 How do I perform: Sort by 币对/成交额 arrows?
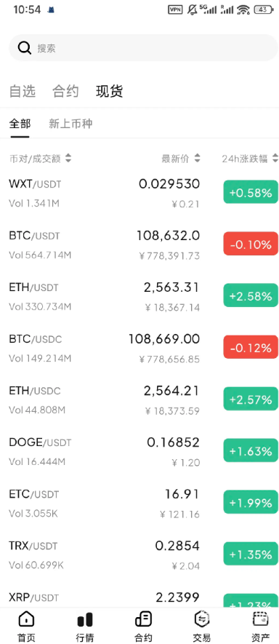pos(68,158)
